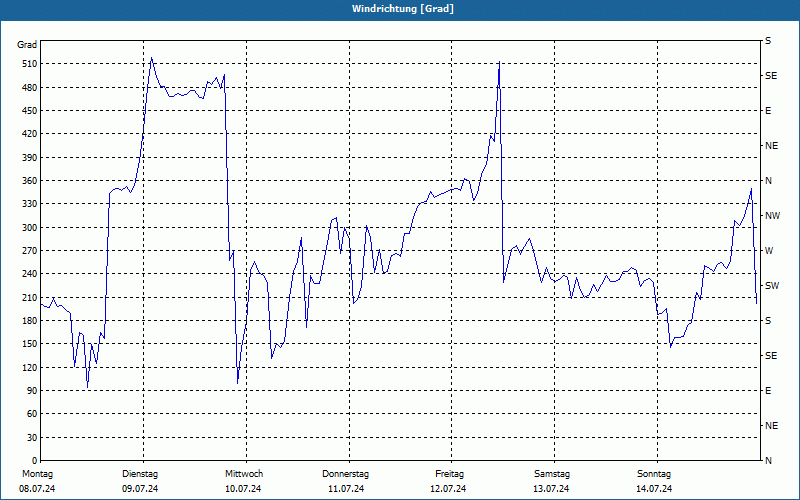Image resolution: width=800 pixels, height=500 pixels.
Task: Select the 30 value on left axis
Action: (33, 437)
